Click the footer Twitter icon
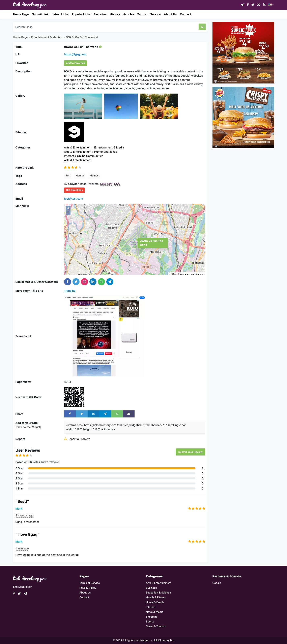The height and width of the screenshot is (644, 287). pos(19,594)
